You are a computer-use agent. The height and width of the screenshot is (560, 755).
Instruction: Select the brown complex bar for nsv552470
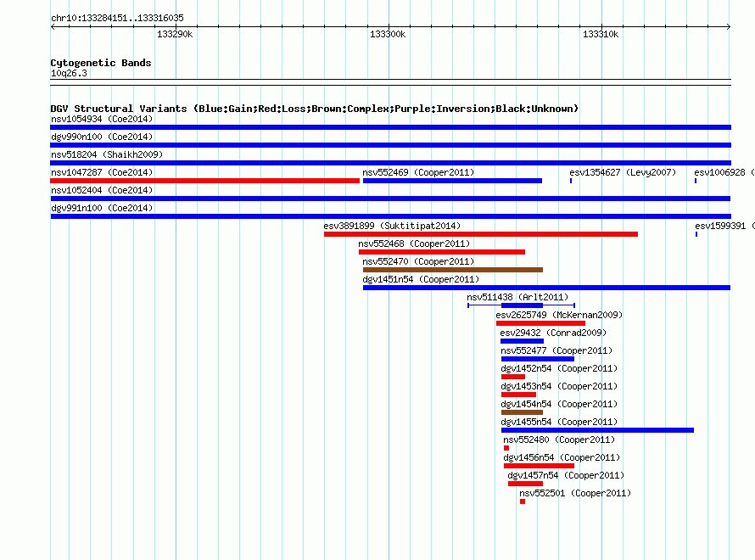point(453,270)
